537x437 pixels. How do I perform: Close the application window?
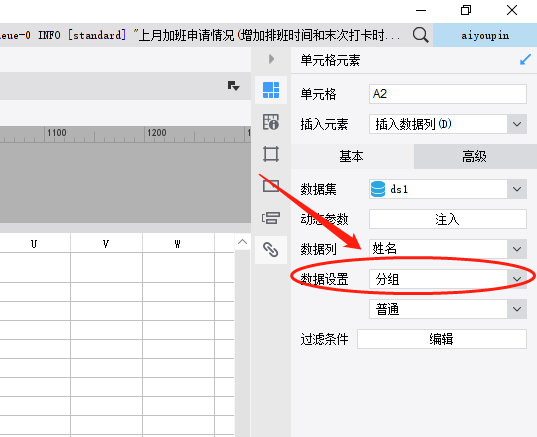coord(512,10)
